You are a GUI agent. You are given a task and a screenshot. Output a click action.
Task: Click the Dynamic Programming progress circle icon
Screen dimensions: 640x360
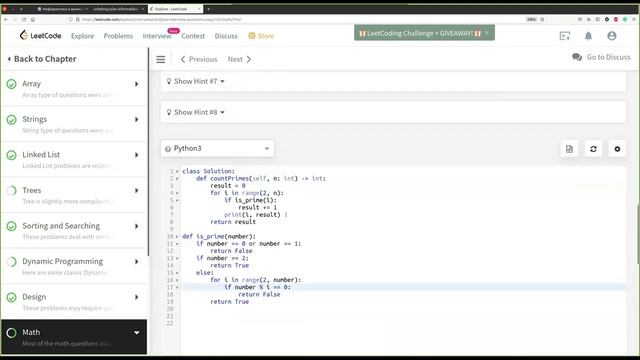coord(11,262)
